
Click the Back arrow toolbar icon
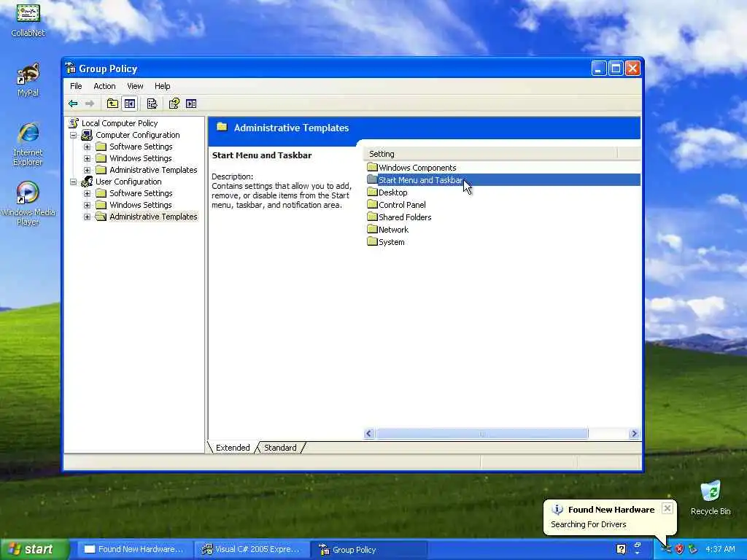click(x=73, y=104)
